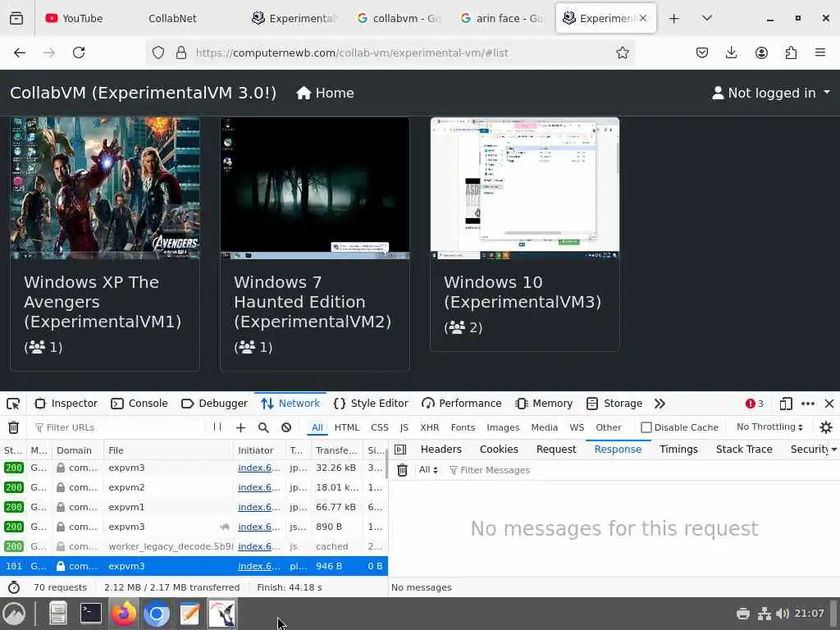Open the Pocket save icon

click(x=702, y=52)
